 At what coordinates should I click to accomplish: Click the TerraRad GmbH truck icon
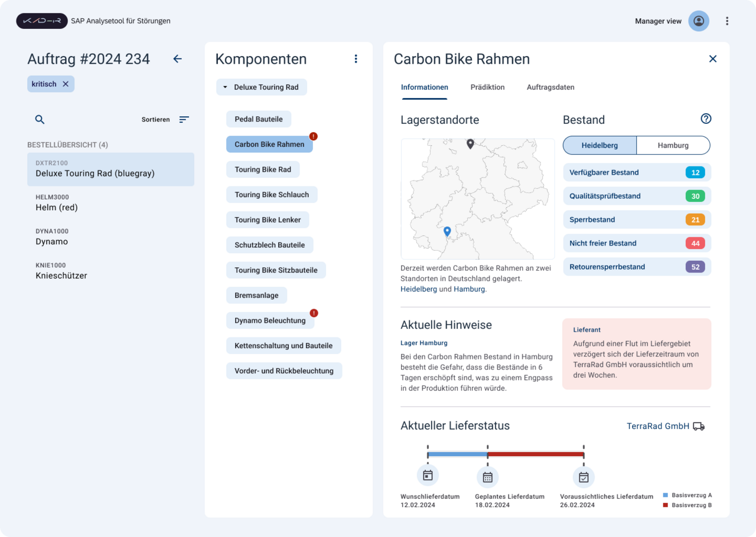pyautogui.click(x=699, y=426)
